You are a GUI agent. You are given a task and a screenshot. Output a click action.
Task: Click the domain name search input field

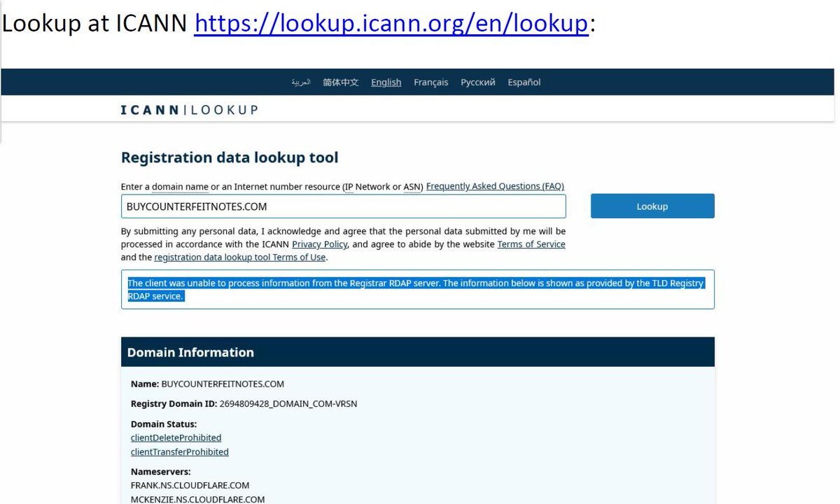tap(343, 206)
